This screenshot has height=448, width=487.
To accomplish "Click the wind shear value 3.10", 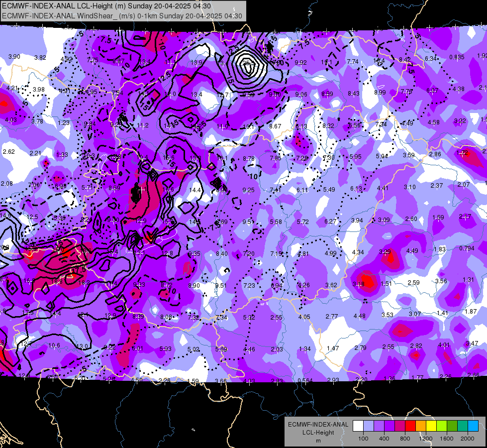I will click(x=410, y=187).
